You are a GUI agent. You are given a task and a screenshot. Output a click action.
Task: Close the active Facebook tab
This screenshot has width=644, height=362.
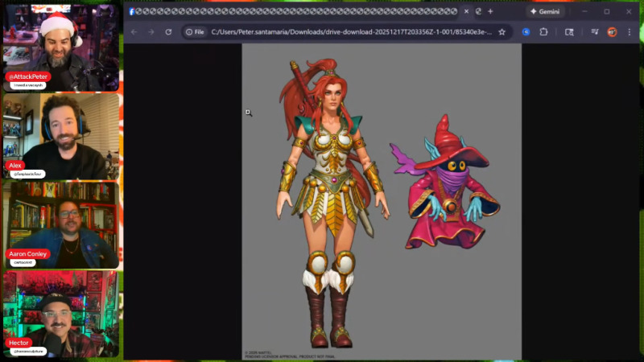tap(465, 11)
